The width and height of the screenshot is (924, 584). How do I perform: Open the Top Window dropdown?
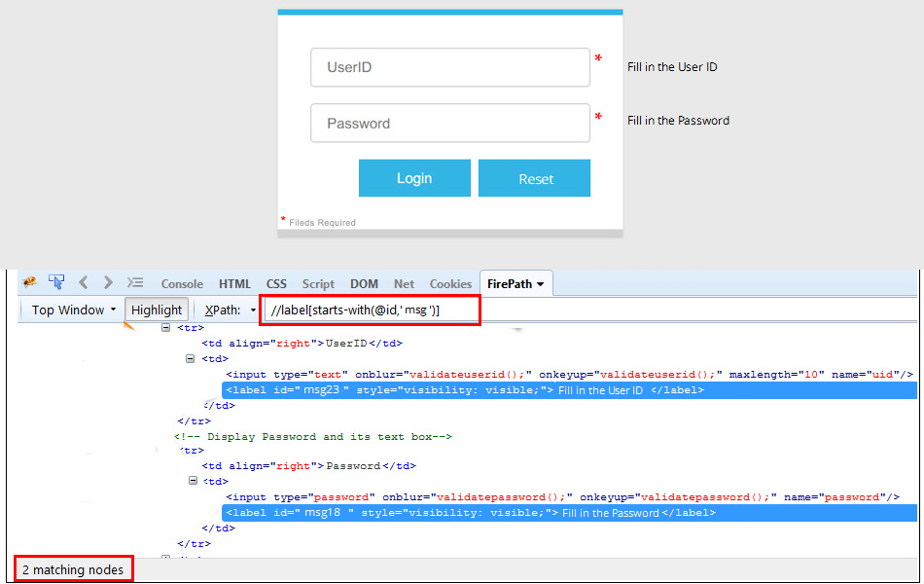click(74, 310)
